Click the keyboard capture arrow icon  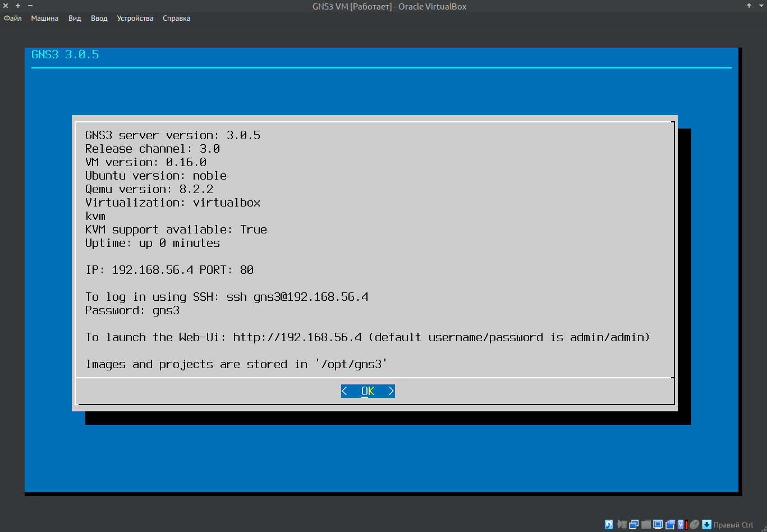click(x=706, y=525)
